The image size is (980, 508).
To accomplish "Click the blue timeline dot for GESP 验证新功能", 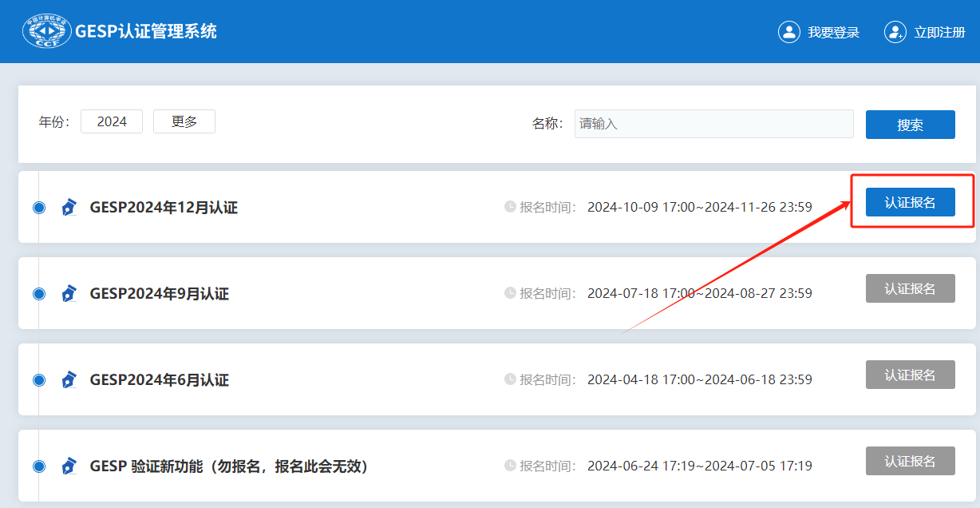I will click(x=39, y=466).
